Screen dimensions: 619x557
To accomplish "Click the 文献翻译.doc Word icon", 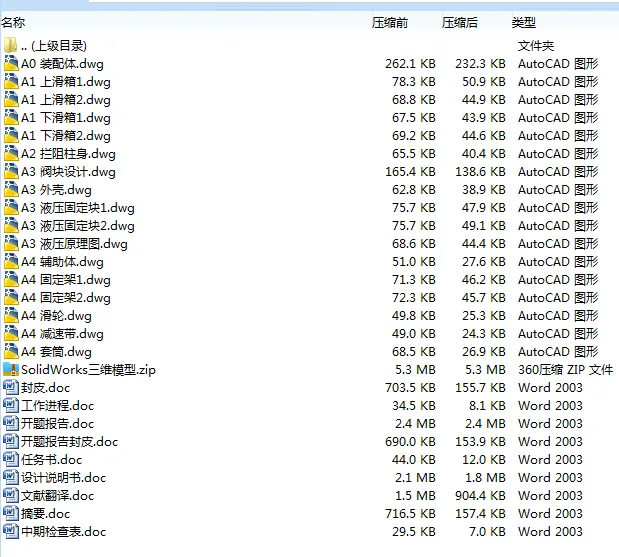I will [11, 495].
